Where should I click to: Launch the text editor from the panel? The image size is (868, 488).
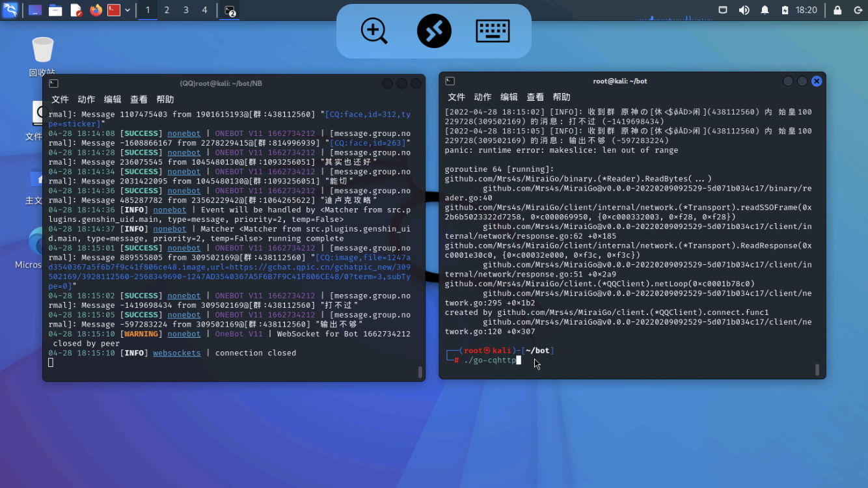76,10
